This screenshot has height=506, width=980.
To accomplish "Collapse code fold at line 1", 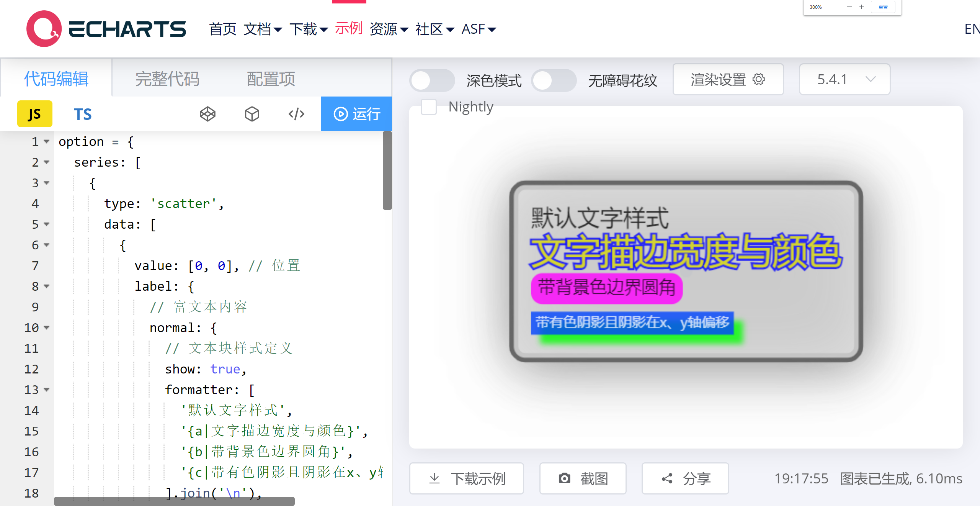I will (x=47, y=142).
